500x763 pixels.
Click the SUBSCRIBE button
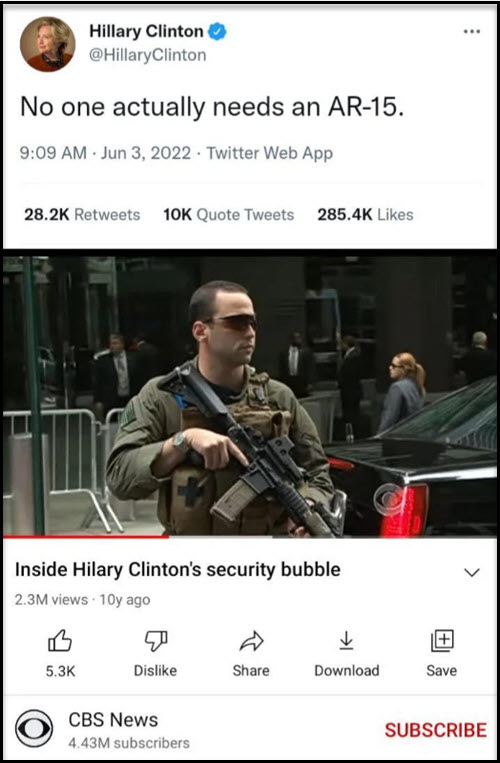click(x=435, y=730)
